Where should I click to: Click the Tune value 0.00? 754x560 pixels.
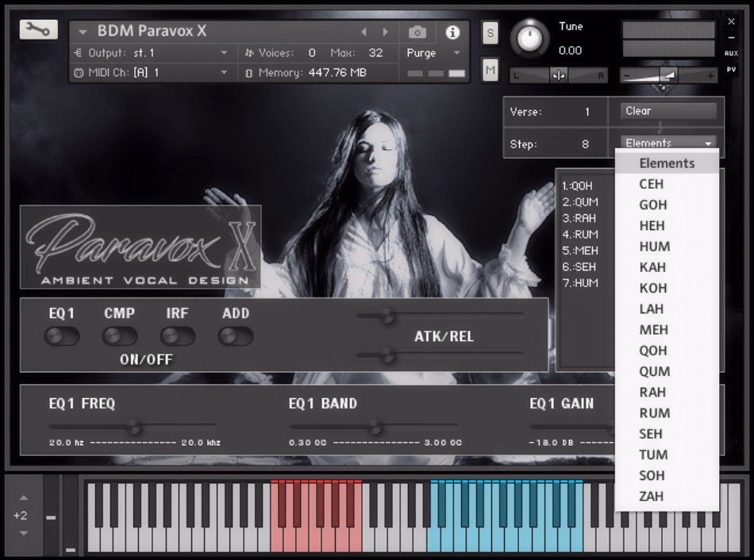tap(571, 51)
